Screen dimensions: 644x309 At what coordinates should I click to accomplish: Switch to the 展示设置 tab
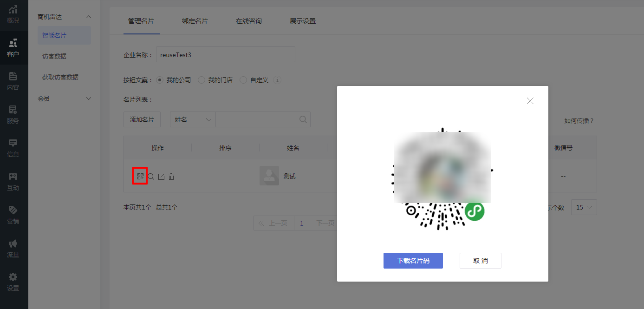(303, 21)
